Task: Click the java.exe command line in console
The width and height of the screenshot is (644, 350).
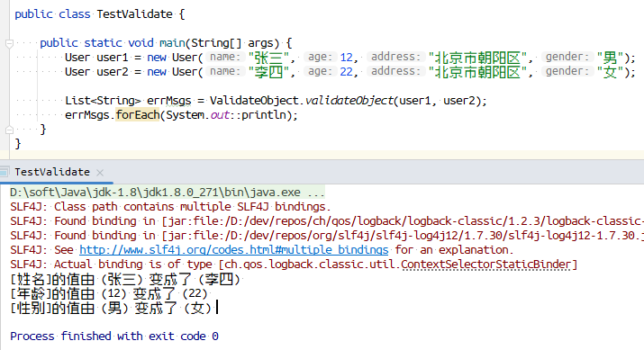Action: 168,193
